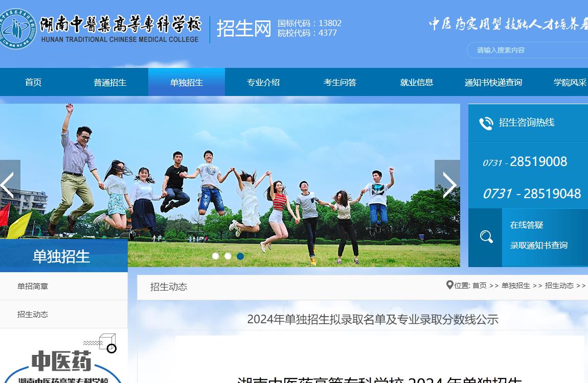Select the first carousel dot
This screenshot has width=588, height=383.
216,256
